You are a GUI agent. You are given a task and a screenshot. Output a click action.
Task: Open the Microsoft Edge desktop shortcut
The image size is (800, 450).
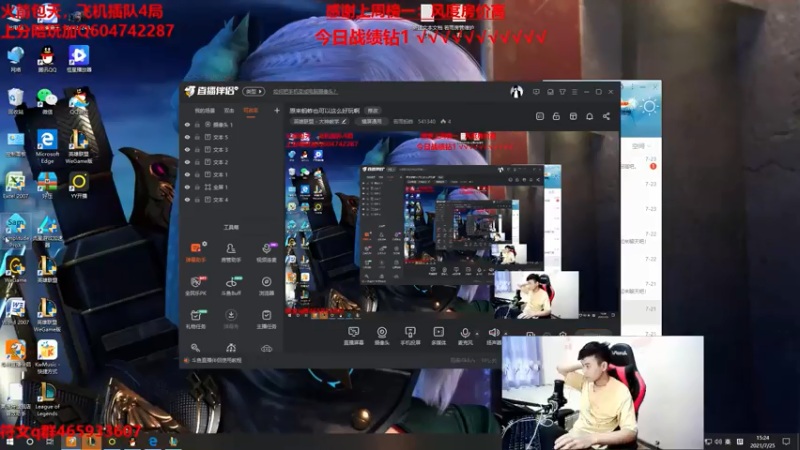(x=47, y=146)
